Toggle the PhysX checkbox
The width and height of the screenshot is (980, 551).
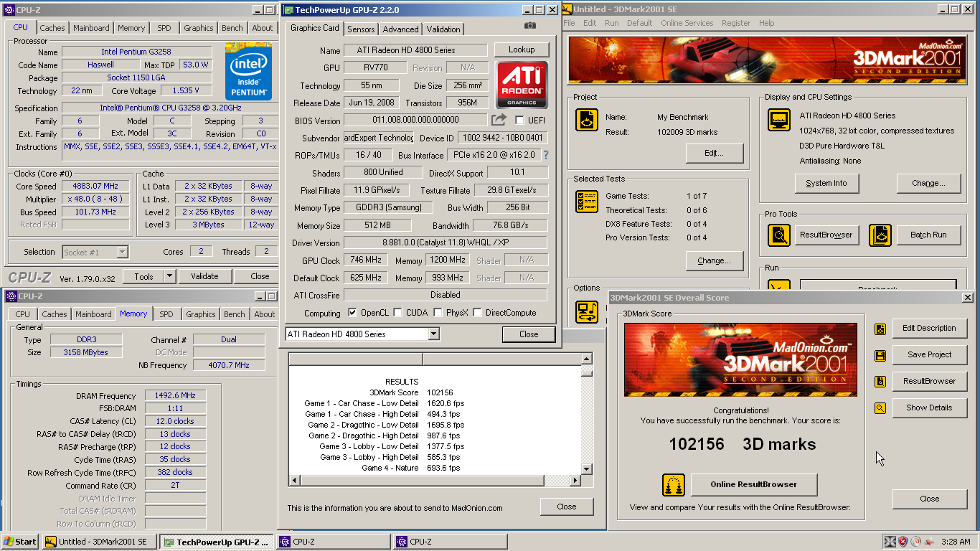click(438, 313)
